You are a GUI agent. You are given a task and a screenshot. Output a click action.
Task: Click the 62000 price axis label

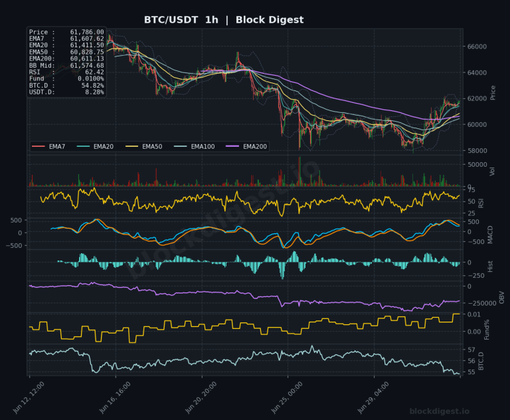[x=477, y=98]
